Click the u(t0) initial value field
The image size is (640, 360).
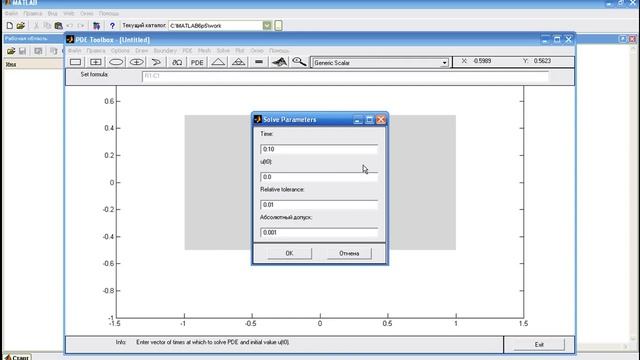pos(319,177)
